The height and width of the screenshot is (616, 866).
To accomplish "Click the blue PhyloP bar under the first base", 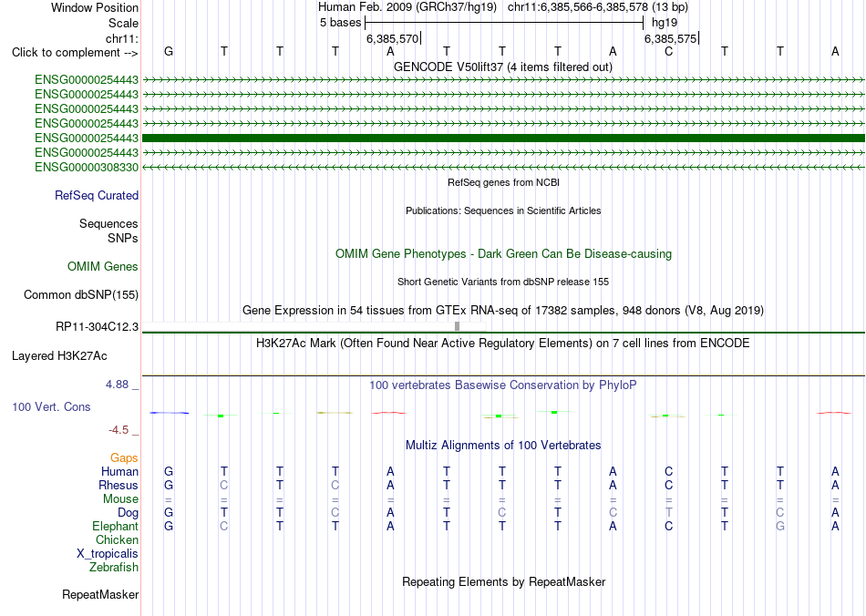I will (169, 413).
